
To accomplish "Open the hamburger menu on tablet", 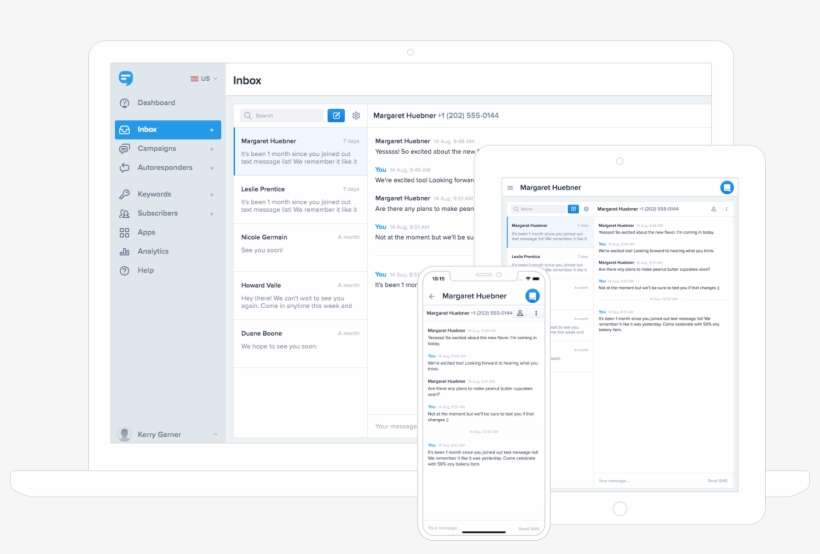I will 510,188.
